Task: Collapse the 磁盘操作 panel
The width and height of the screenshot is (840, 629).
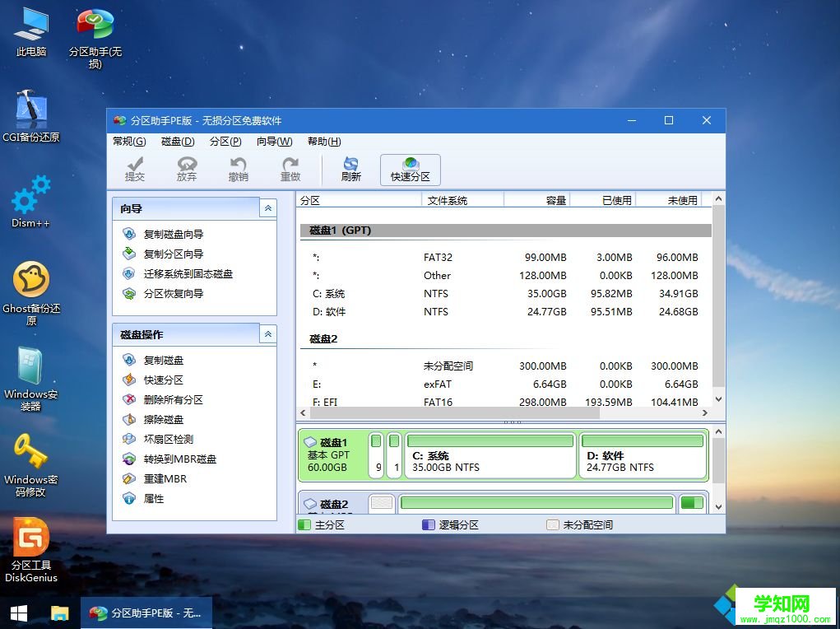Action: 267,334
